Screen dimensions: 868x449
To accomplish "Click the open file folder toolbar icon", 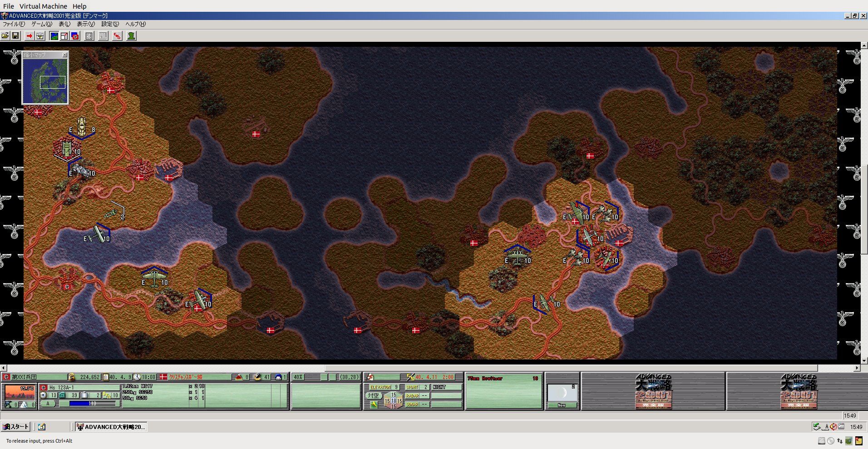I will 5,36.
